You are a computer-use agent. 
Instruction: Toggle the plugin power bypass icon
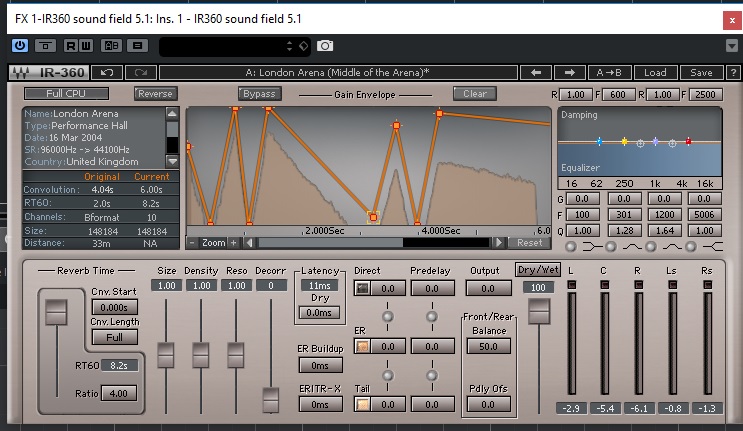20,46
